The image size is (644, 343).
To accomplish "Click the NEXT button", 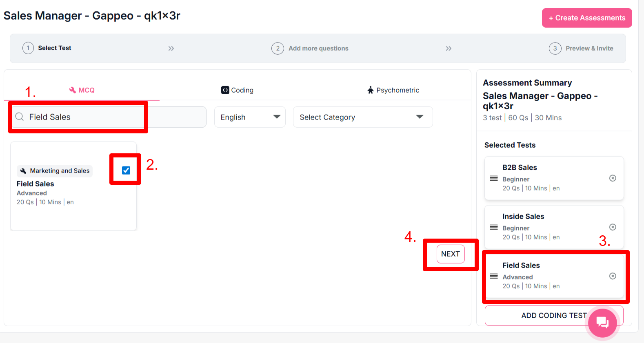I will (x=451, y=254).
